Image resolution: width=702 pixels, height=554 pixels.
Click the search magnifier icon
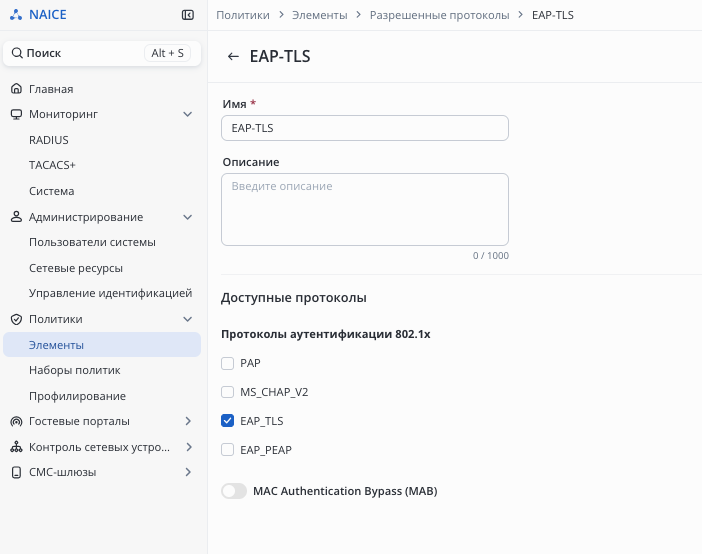tap(17, 53)
